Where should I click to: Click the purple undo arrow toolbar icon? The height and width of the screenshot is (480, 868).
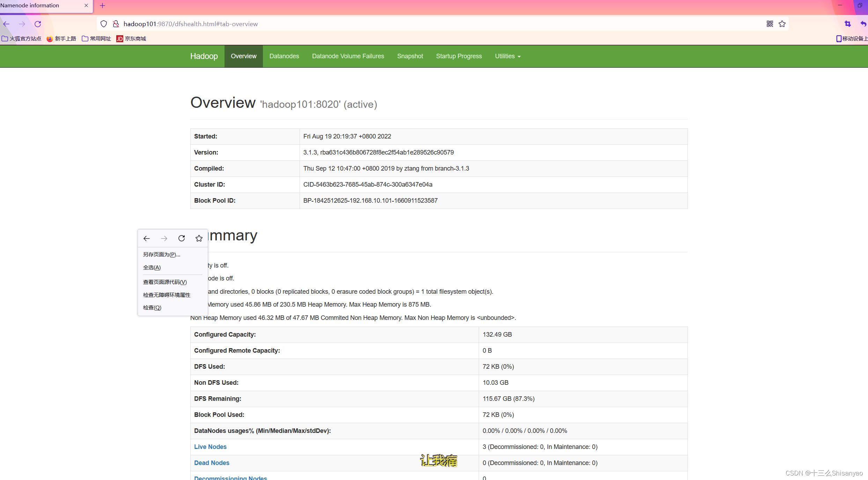(x=863, y=24)
